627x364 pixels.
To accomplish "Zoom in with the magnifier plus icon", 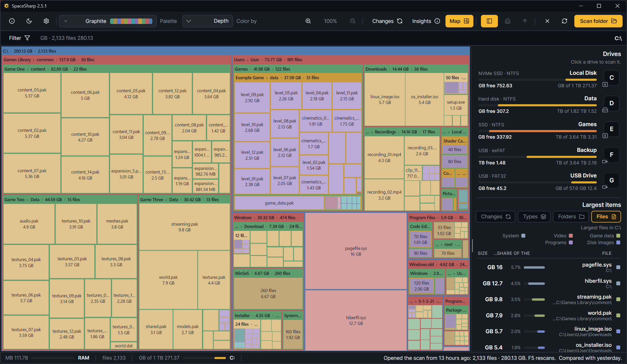I will point(308,21).
